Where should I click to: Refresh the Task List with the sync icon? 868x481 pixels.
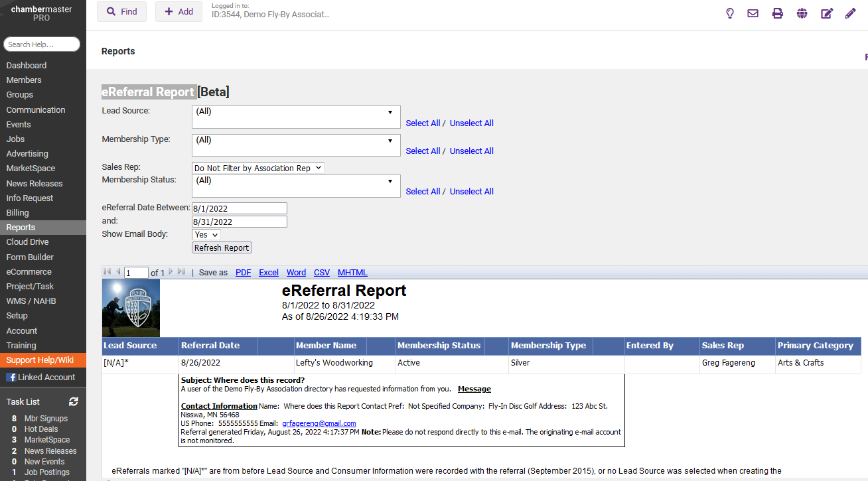pos(74,401)
